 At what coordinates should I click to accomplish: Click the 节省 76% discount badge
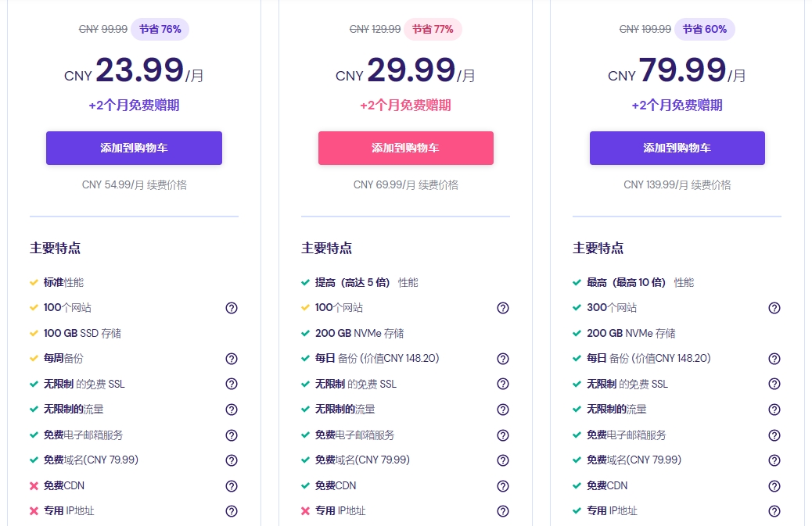pos(160,29)
